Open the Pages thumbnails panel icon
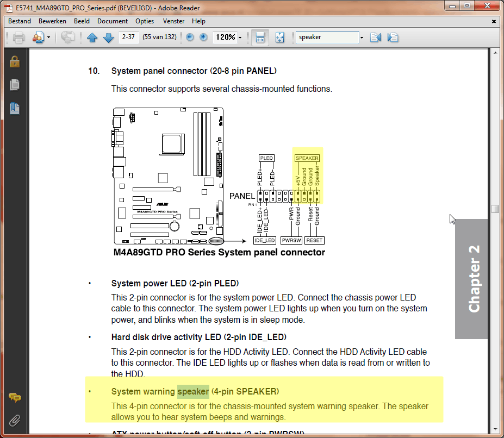Viewport: 504px width, 438px height. (x=15, y=85)
